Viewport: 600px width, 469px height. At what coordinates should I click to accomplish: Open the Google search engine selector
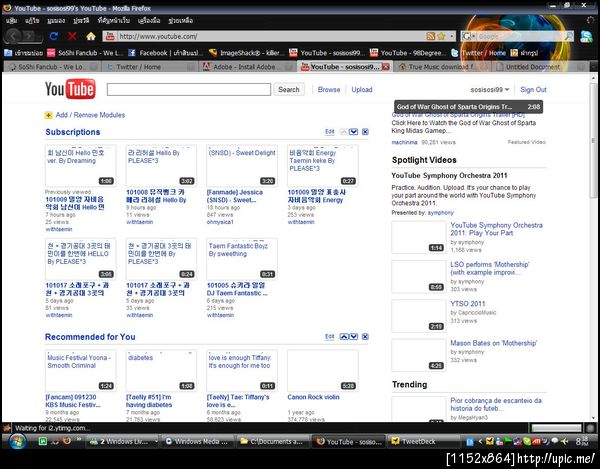pyautogui.click(x=469, y=36)
